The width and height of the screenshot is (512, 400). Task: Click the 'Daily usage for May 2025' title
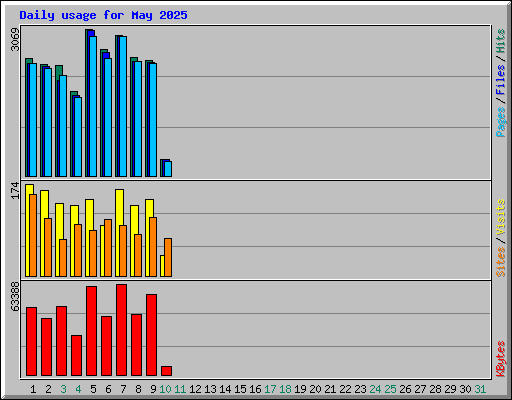103,15
